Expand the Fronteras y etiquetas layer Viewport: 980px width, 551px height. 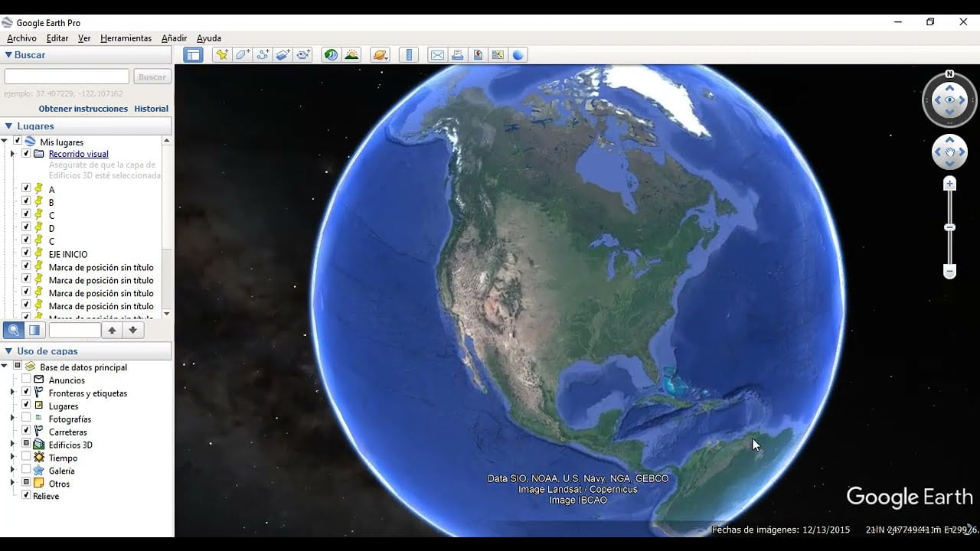pos(12,393)
